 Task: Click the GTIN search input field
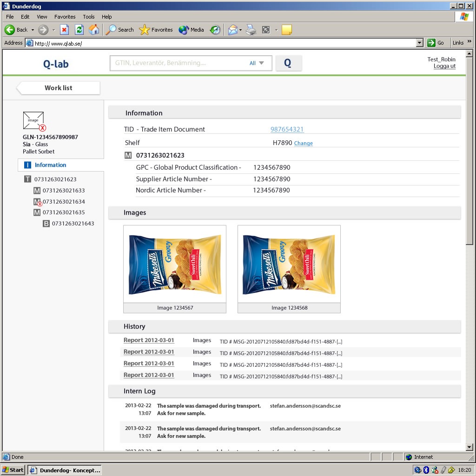(x=179, y=63)
